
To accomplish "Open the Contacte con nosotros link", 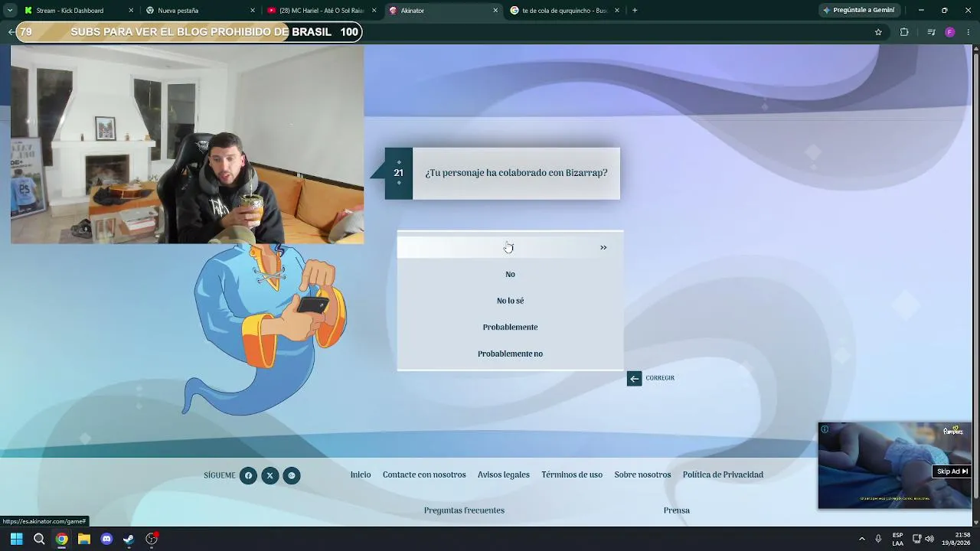I will click(x=424, y=475).
